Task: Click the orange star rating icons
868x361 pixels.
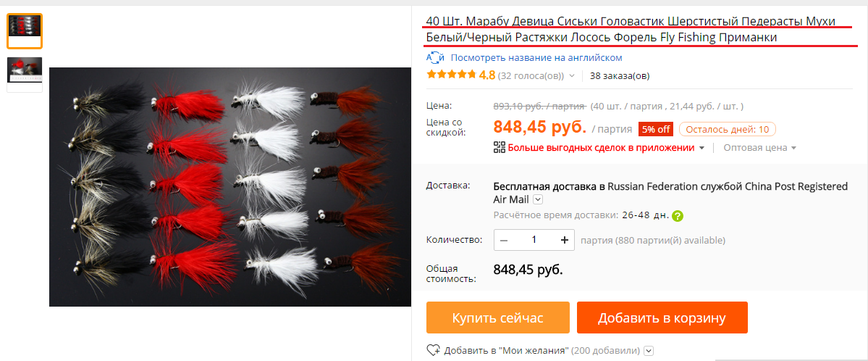Action: tap(451, 75)
